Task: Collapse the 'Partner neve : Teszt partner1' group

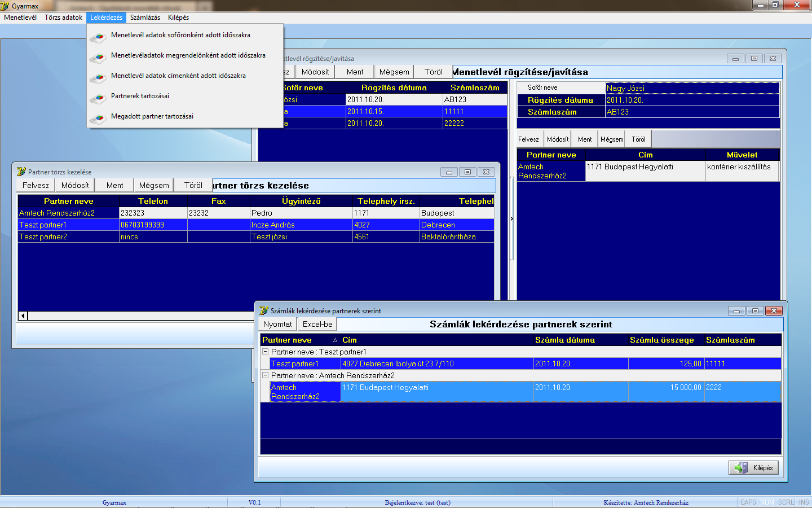Action: (x=266, y=351)
